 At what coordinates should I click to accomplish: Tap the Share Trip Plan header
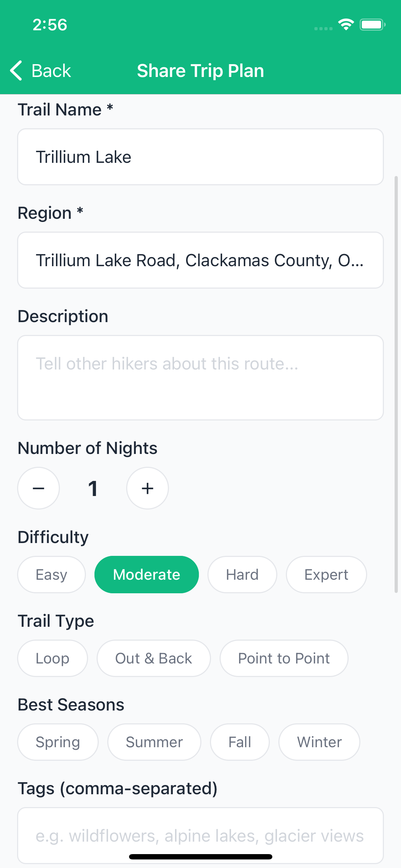pos(200,70)
